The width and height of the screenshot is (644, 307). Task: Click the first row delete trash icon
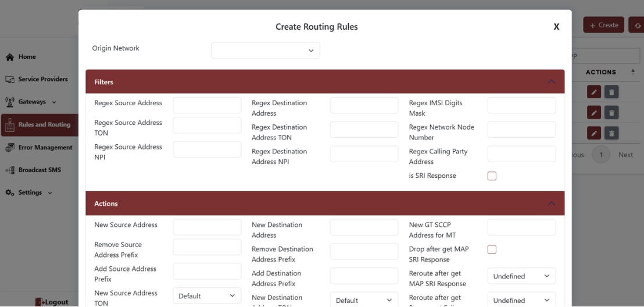pos(611,92)
